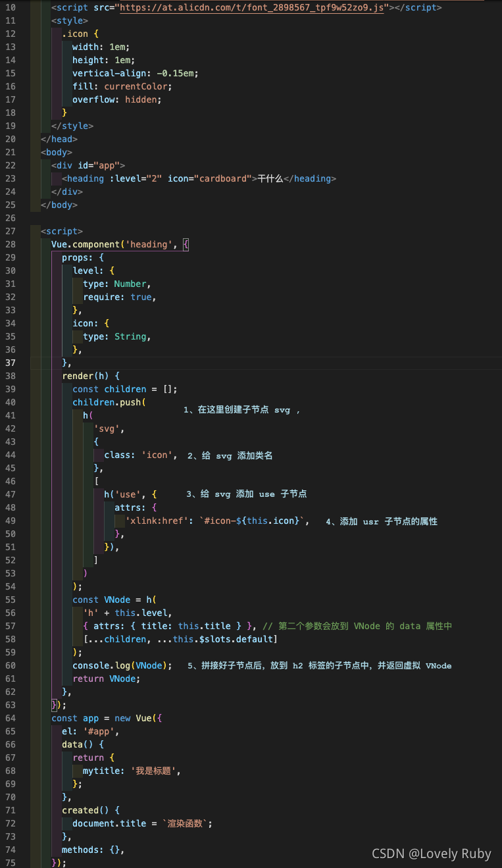The image size is (502, 868).
Task: Click the opening "<body>" tag
Action: click(57, 152)
